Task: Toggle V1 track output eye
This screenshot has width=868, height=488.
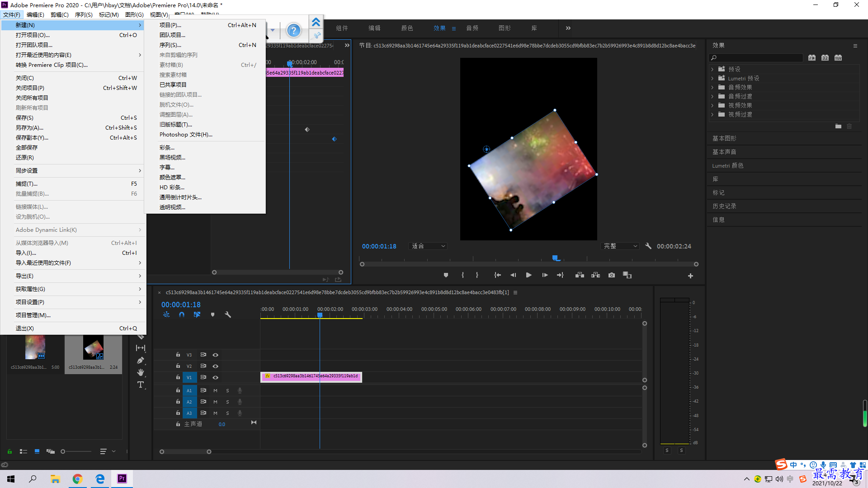Action: [x=216, y=377]
